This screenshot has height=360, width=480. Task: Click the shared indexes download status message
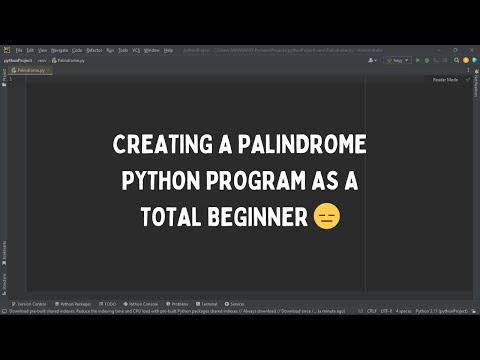(177, 311)
